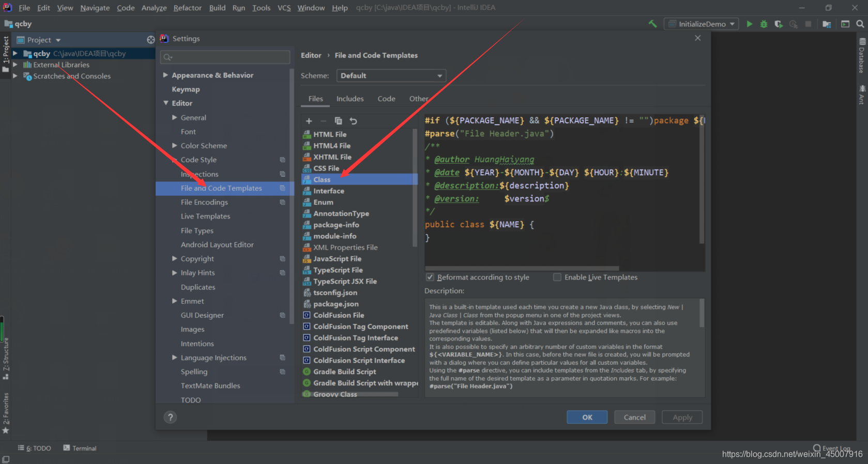This screenshot has height=464, width=868.
Task: Expand the Inlay Hints node
Action: click(x=175, y=273)
